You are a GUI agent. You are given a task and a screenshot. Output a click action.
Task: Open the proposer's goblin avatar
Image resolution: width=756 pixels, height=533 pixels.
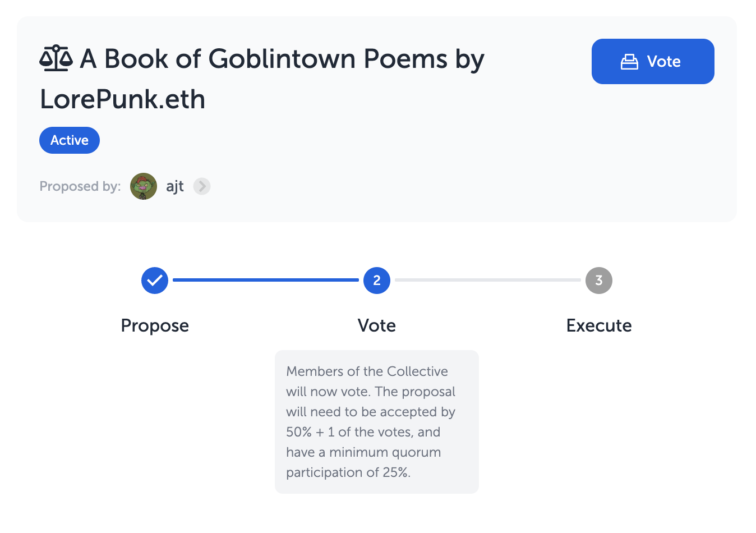coord(144,186)
